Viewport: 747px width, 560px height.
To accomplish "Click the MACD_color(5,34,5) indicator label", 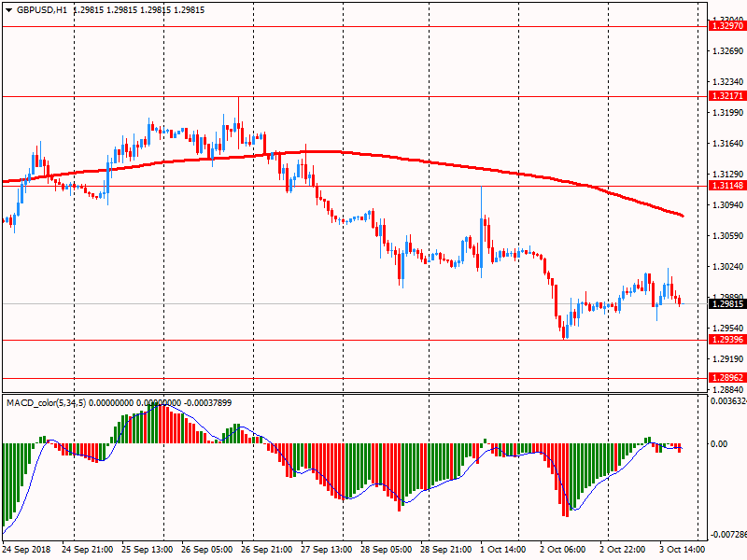I will (46, 403).
